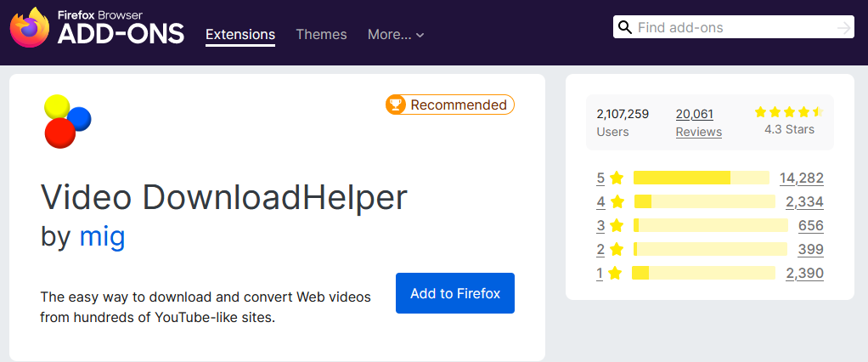Click the Video DownloadHelper title
This screenshot has height=362, width=868.
pos(224,198)
